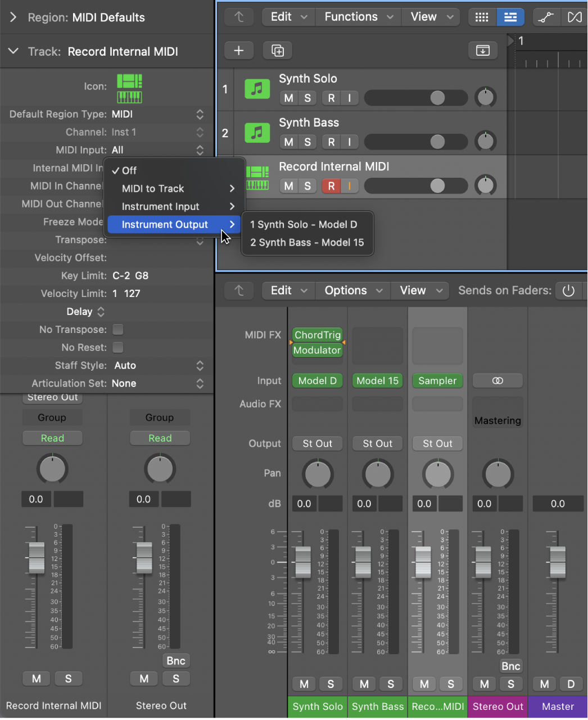Screen dimensions: 588x720
Task: Click the Read automation button
Action: [x=52, y=438]
